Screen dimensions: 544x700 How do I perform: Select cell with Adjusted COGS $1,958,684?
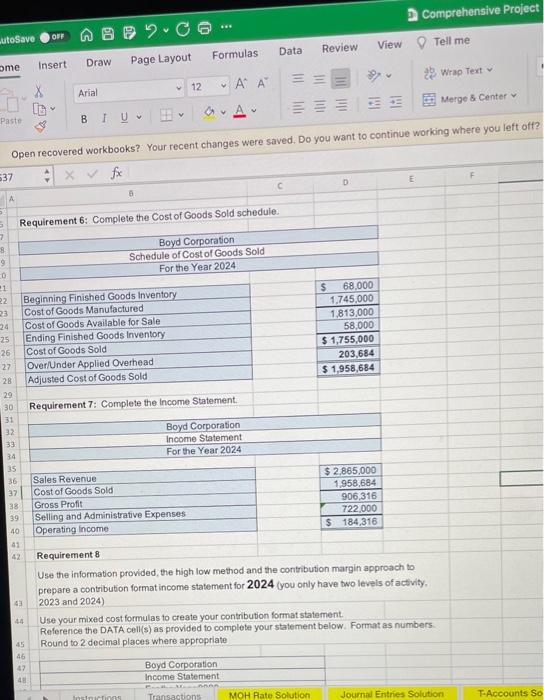tap(348, 369)
